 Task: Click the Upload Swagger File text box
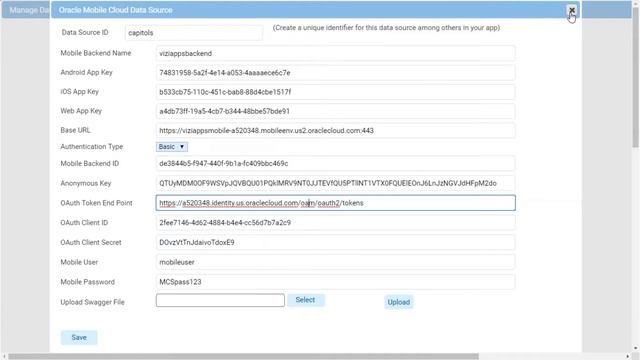pyautogui.click(x=220, y=300)
